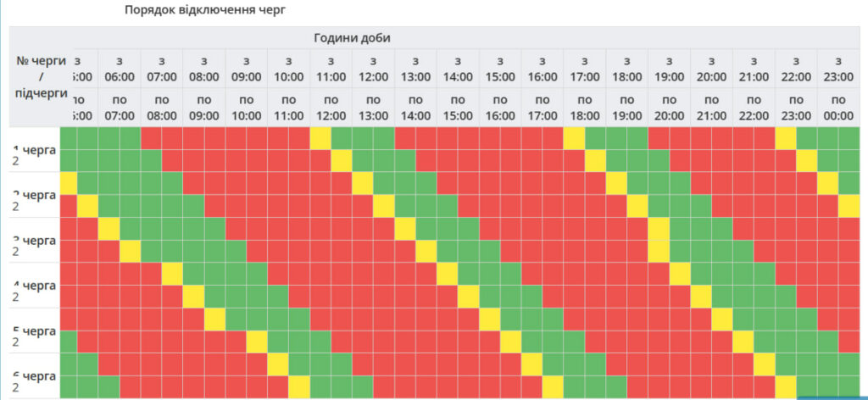This screenshot has width=868, height=400.
Task: Click yellow cell in 4 черга top row at 14:00
Action: (x=448, y=273)
